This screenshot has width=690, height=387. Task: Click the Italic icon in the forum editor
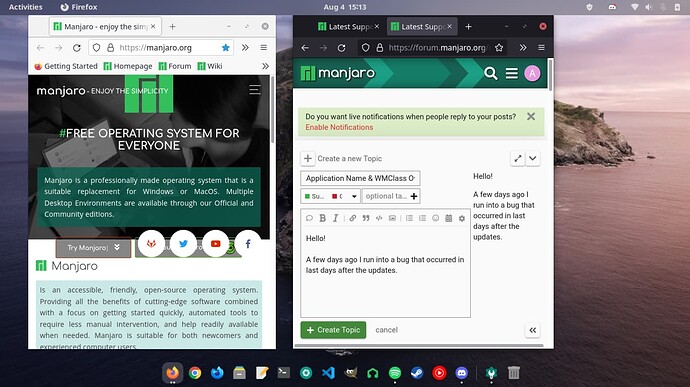(x=335, y=218)
